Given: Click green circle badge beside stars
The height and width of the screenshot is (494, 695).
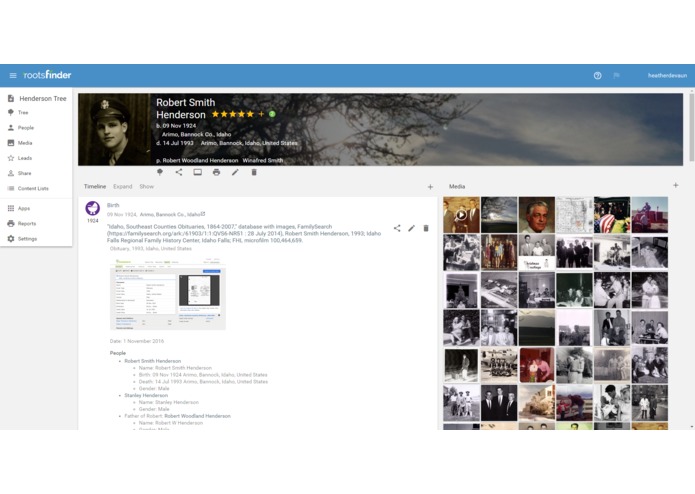Looking at the screenshot, I should (x=272, y=114).
